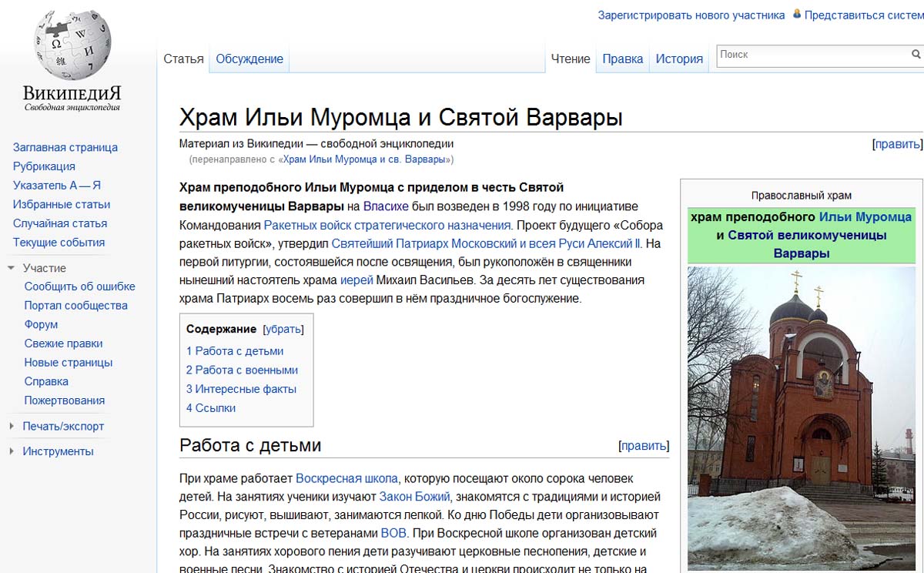This screenshot has height=573, width=924.
Task: Open the История tab
Action: tap(679, 59)
